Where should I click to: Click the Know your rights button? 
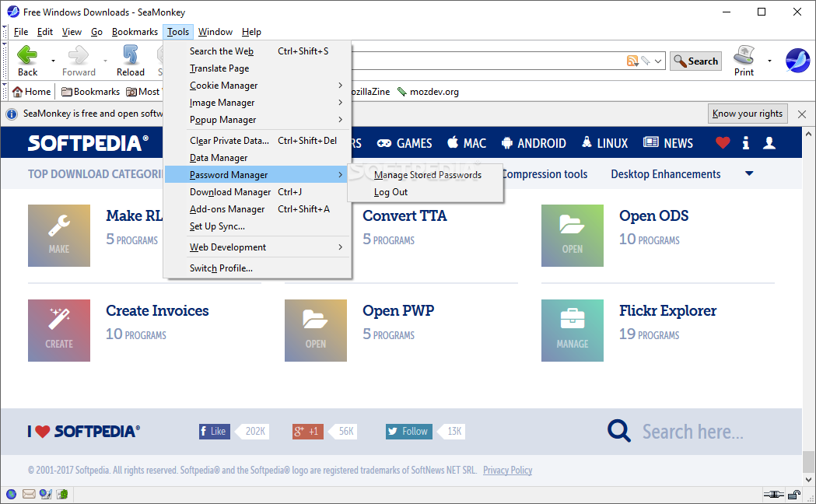(x=748, y=114)
